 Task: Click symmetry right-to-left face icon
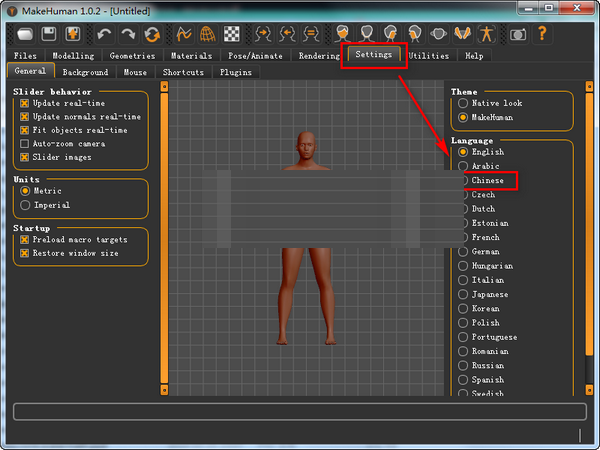[x=263, y=34]
